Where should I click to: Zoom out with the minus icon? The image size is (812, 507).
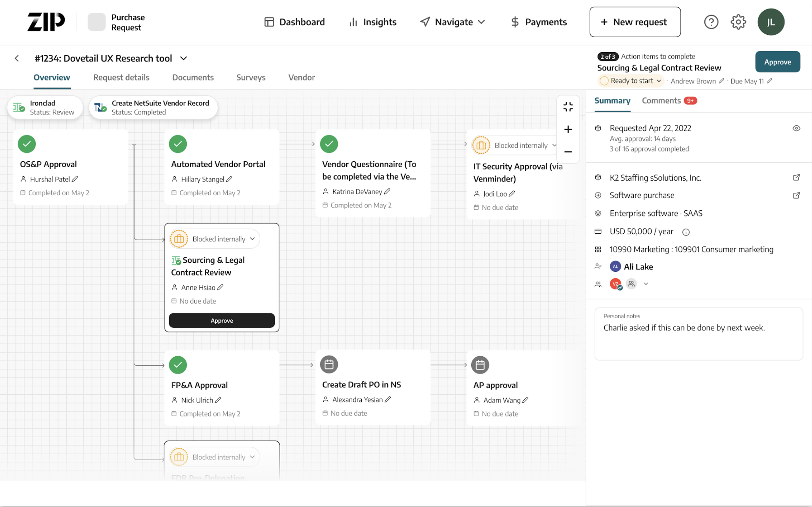(568, 151)
